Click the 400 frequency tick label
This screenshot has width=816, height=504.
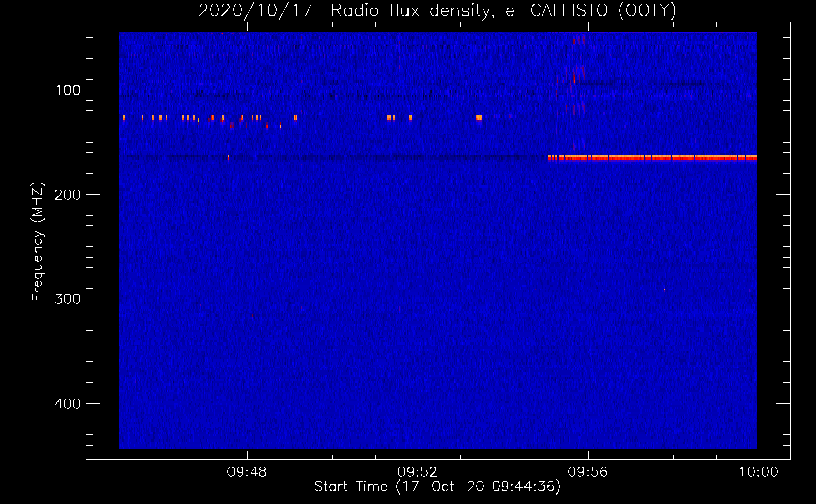68,404
